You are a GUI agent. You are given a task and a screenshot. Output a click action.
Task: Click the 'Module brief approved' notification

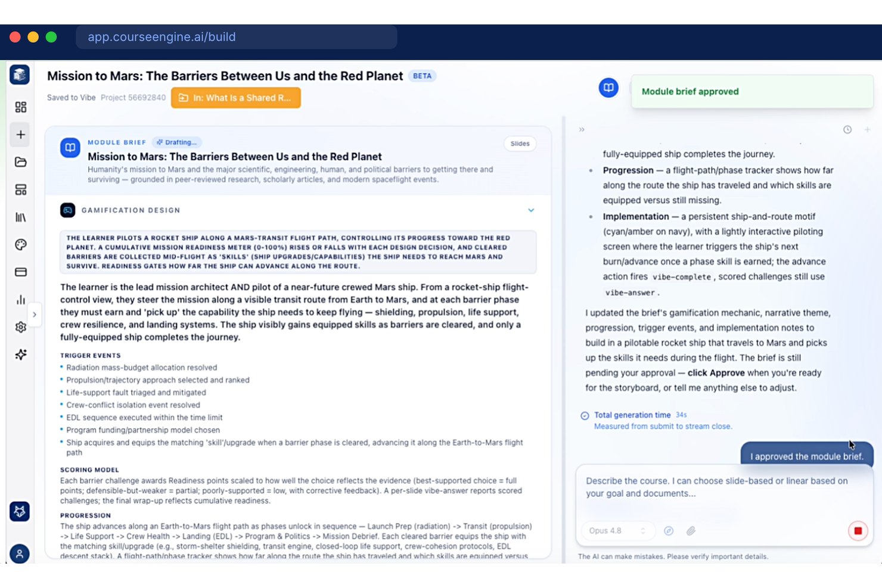click(752, 92)
